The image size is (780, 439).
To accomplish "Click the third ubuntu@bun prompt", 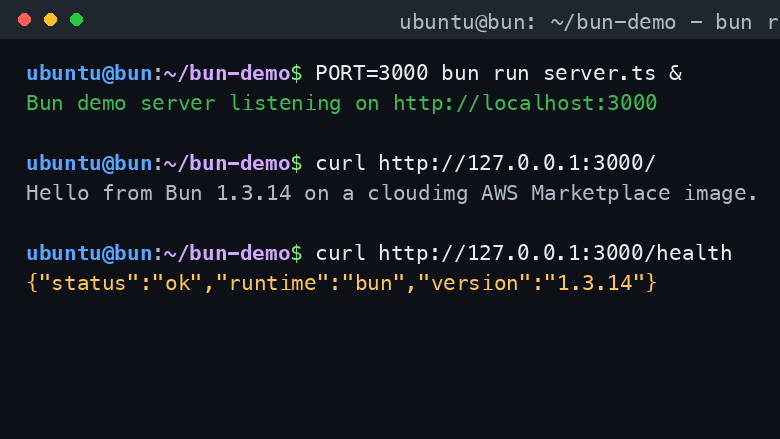I will click(x=90, y=253).
